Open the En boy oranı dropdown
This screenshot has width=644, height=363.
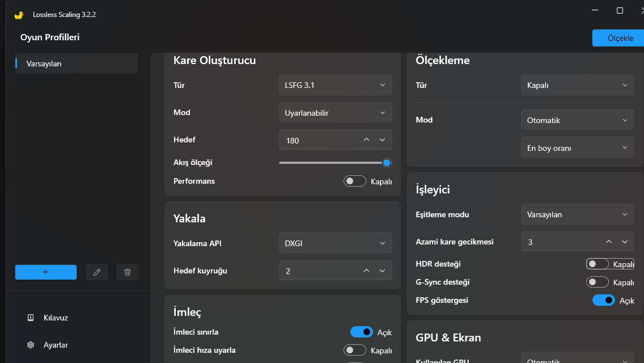(578, 147)
